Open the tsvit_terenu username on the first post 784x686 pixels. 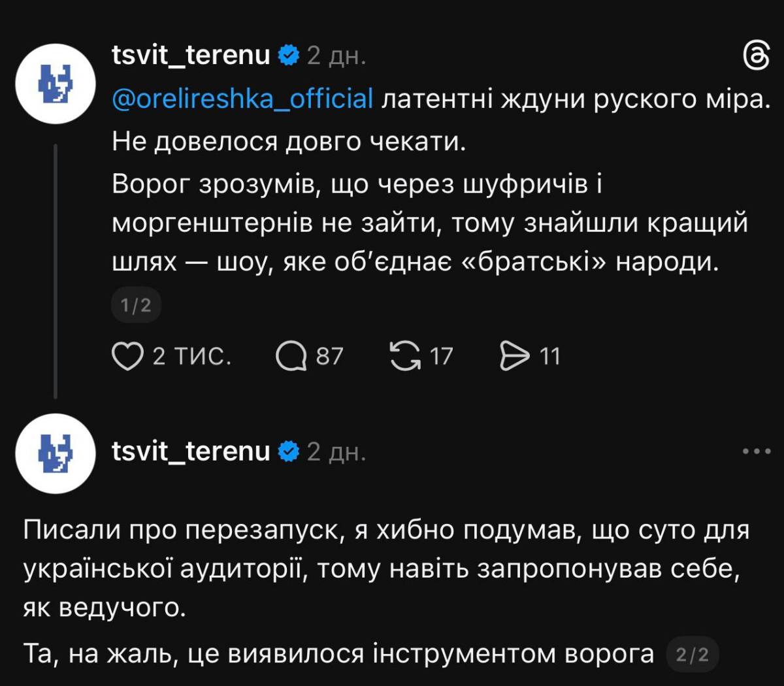click(191, 56)
